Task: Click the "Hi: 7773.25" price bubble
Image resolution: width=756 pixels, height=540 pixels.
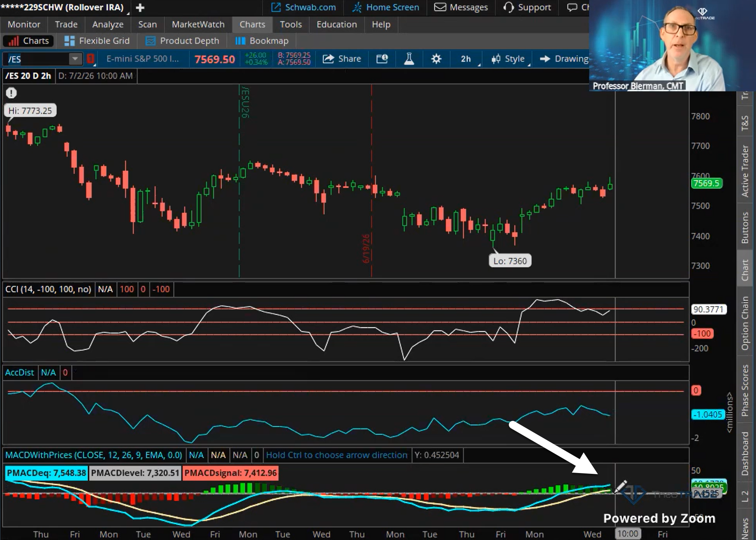Action: [30, 111]
